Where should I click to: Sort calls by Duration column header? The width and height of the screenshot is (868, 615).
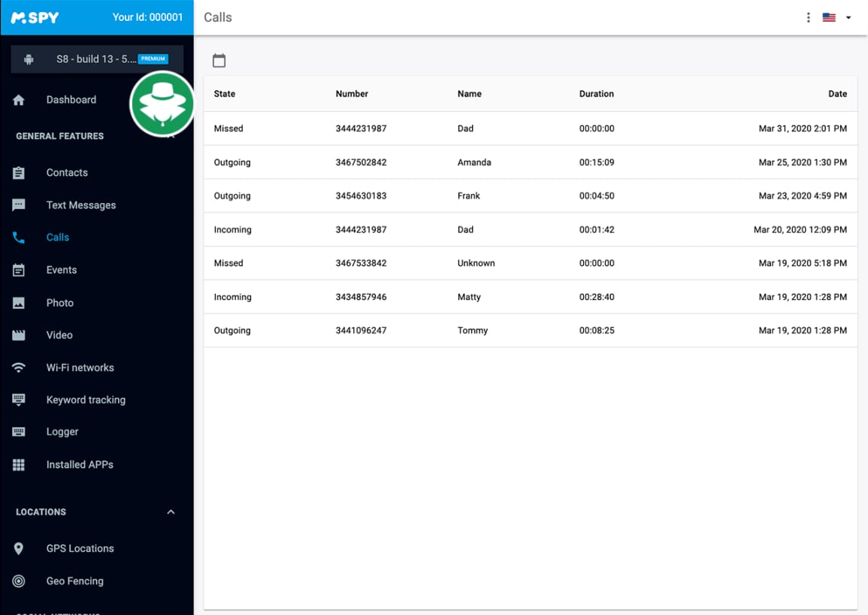[596, 94]
